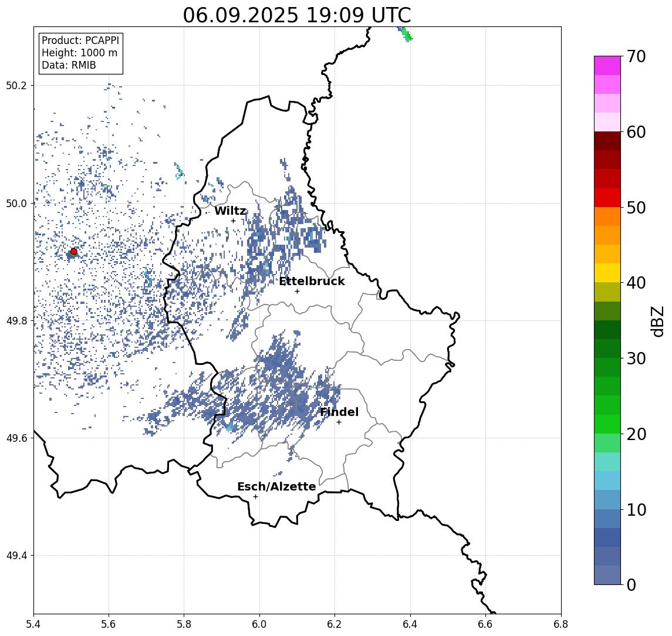Click the bright green 20 dBZ colorbar segment

[607, 424]
